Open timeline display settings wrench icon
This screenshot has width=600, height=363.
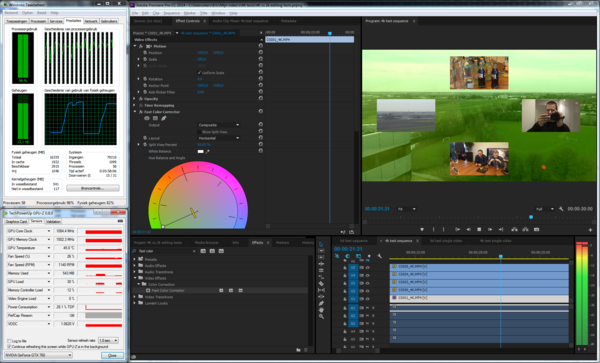(x=380, y=256)
